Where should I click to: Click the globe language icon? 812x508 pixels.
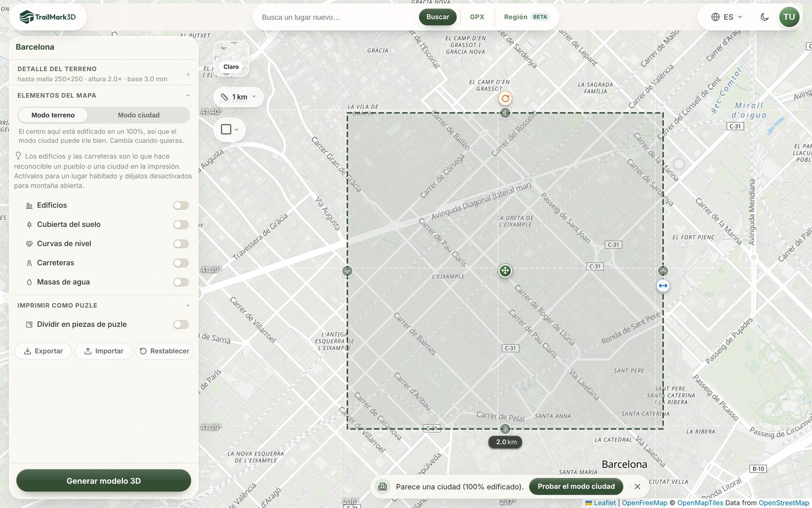pyautogui.click(x=716, y=17)
